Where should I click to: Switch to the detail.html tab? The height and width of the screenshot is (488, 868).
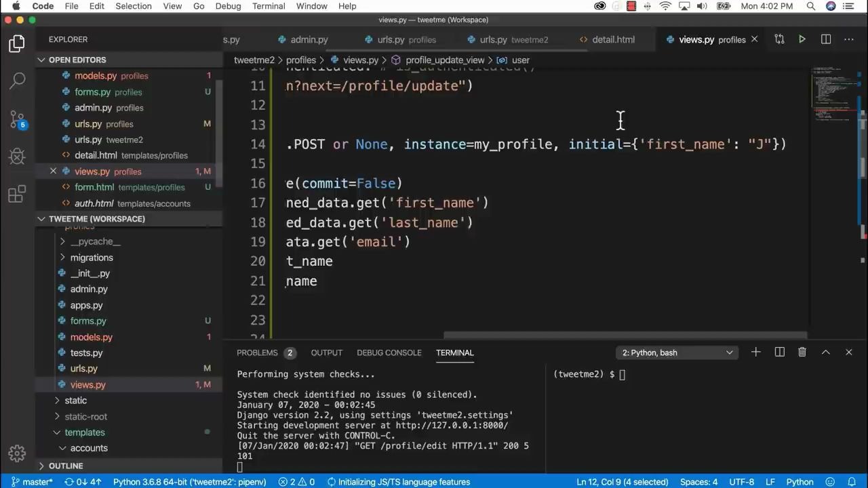[x=613, y=39]
